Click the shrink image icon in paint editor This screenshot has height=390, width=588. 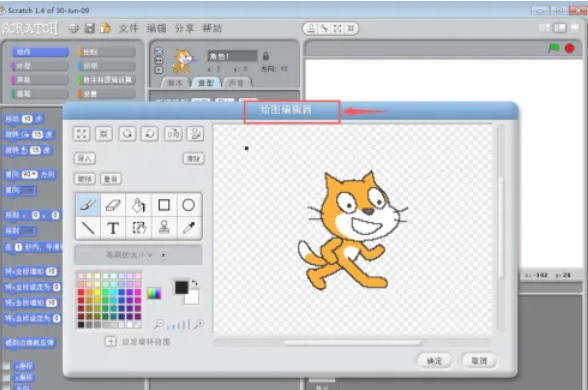click(x=104, y=134)
